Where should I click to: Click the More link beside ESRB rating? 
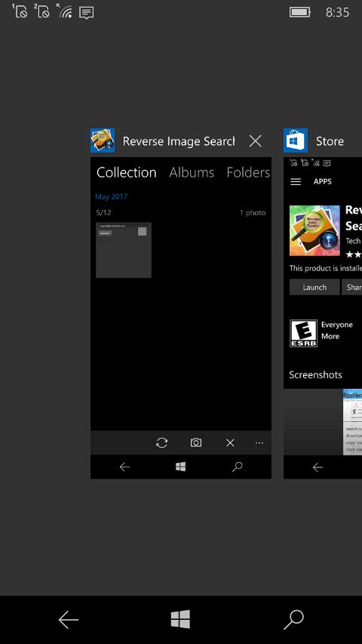pyautogui.click(x=330, y=337)
